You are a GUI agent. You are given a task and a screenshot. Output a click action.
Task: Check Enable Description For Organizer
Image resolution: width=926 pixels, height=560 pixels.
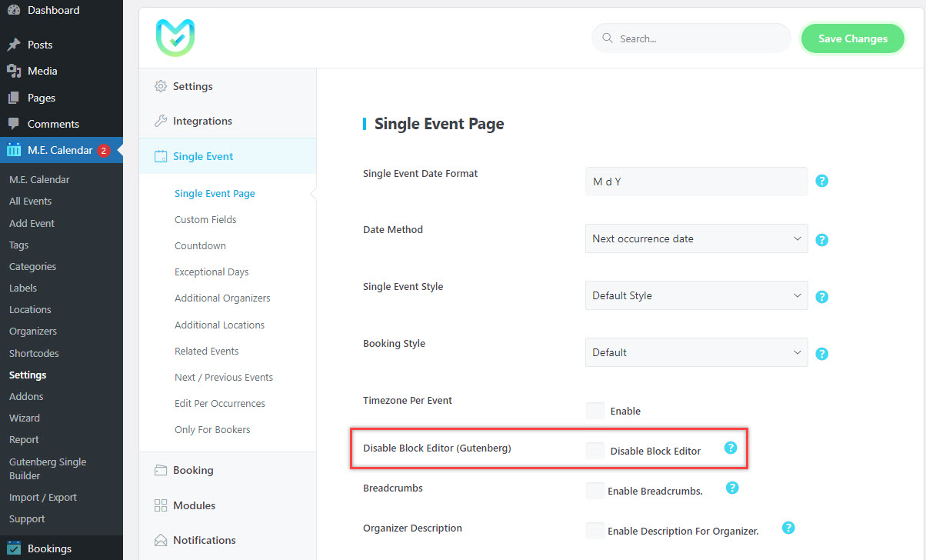pos(595,531)
